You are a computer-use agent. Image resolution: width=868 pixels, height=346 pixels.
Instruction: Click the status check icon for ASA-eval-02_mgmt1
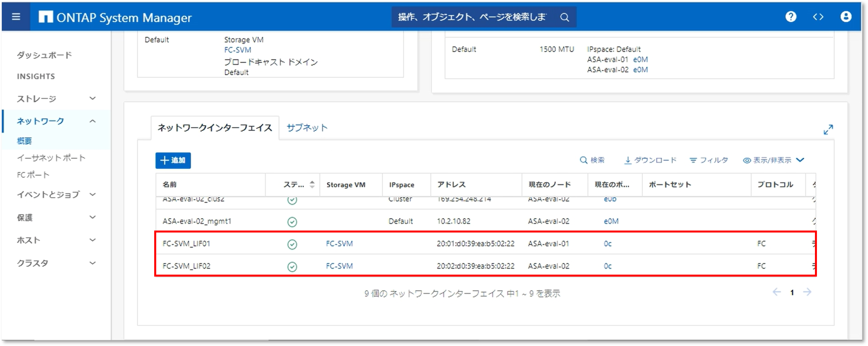pos(292,222)
